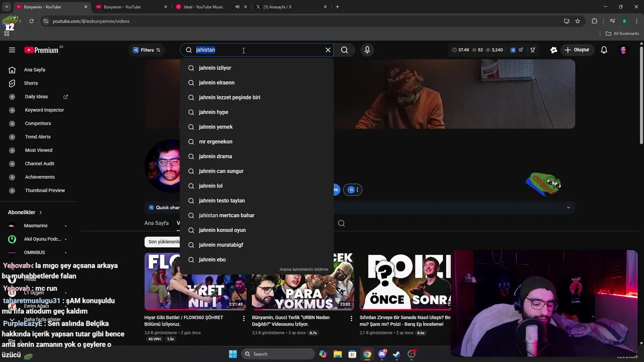Expand the Quick channel chevron at right
Image resolution: width=644 pixels, height=362 pixels.
pyautogui.click(x=569, y=208)
